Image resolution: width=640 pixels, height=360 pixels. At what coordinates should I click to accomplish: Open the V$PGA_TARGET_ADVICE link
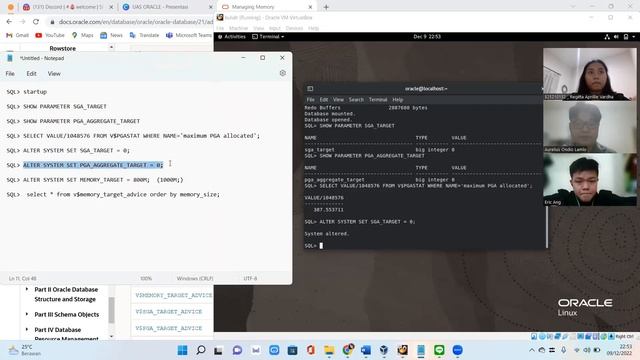169,328
